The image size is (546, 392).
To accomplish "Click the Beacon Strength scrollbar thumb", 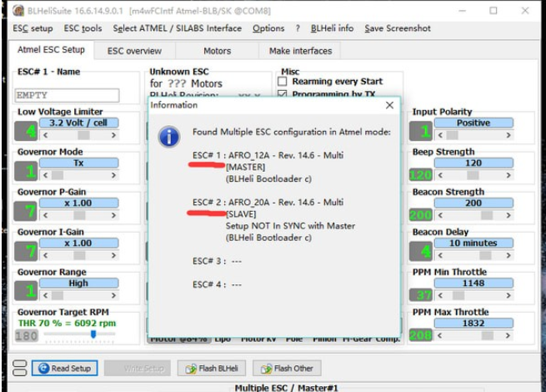I will 487,215.
